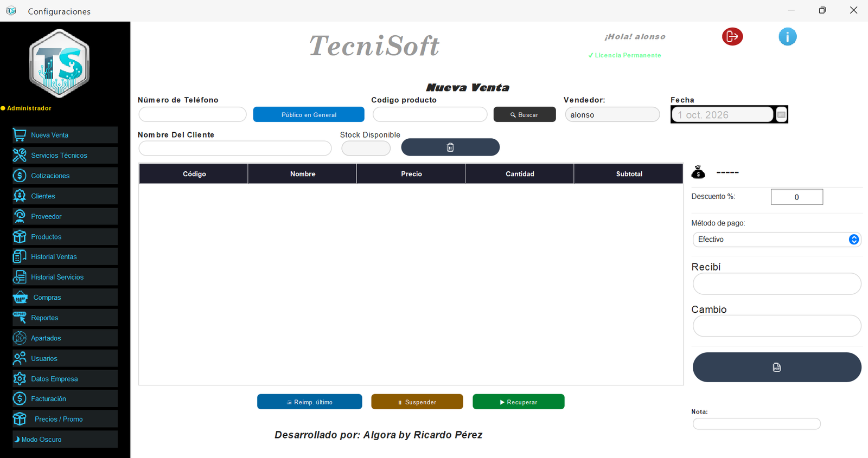This screenshot has height=458, width=868.
Task: Go to Clientes section
Action: click(x=65, y=196)
